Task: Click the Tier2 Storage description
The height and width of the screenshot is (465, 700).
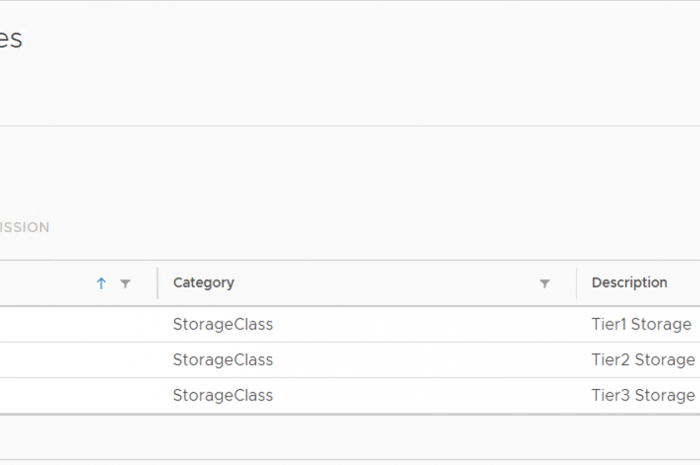Action: 643,360
